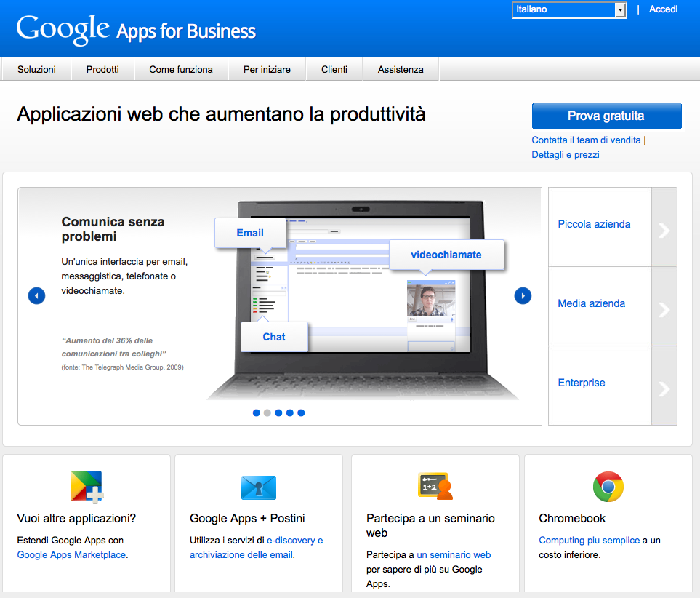Image resolution: width=700 pixels, height=598 pixels.
Task: Click the Email callout on laptop
Action: [250, 233]
